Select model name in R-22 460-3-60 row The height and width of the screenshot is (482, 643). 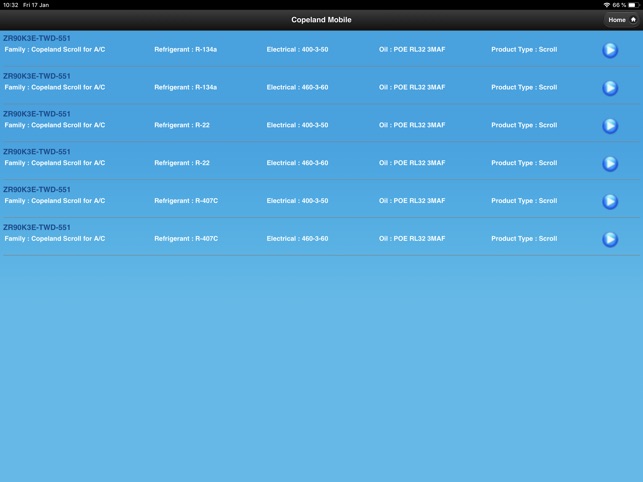[37, 151]
